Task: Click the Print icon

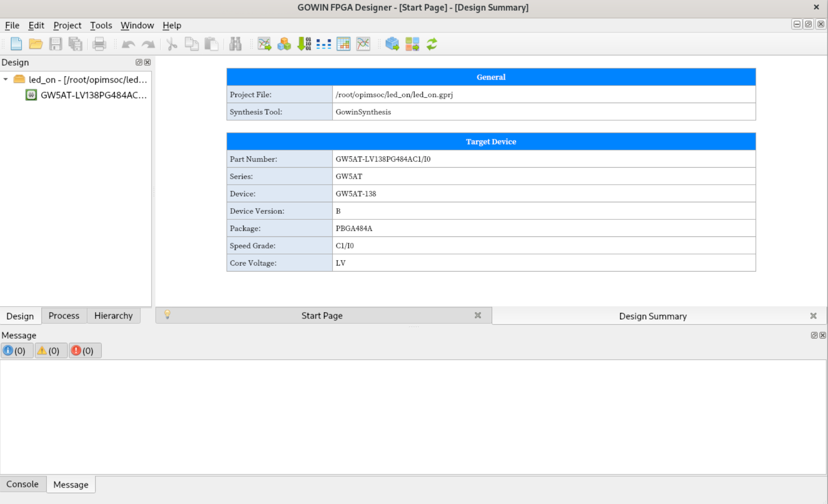Action: [99, 44]
